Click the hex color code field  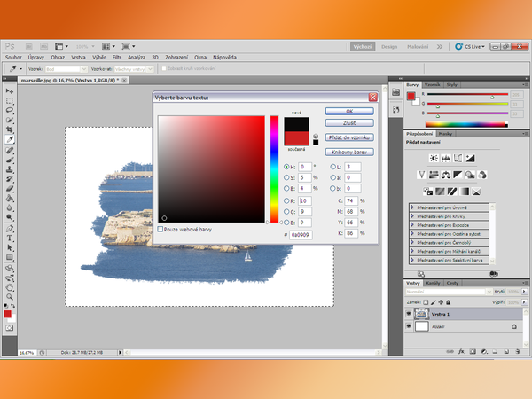303,234
